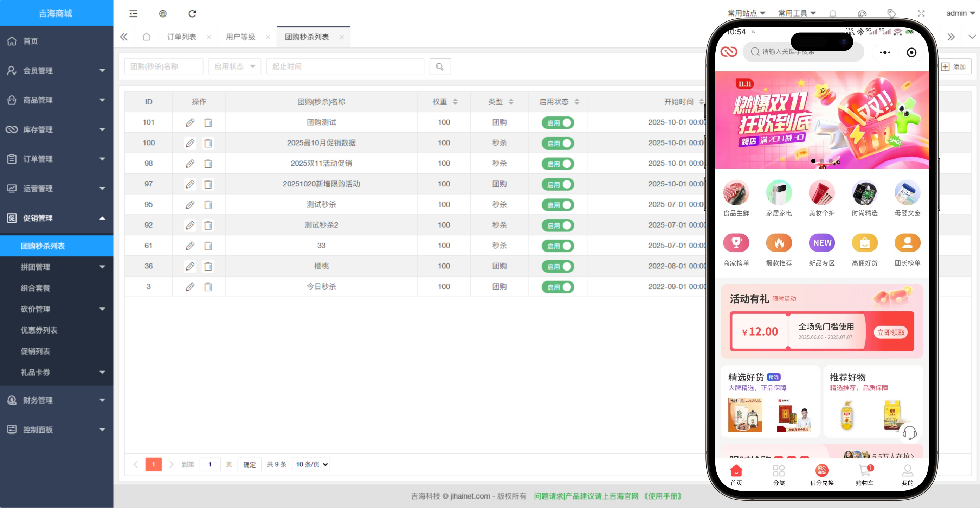Click the refresh icon in top toolbar
980x508 pixels.
(x=192, y=14)
